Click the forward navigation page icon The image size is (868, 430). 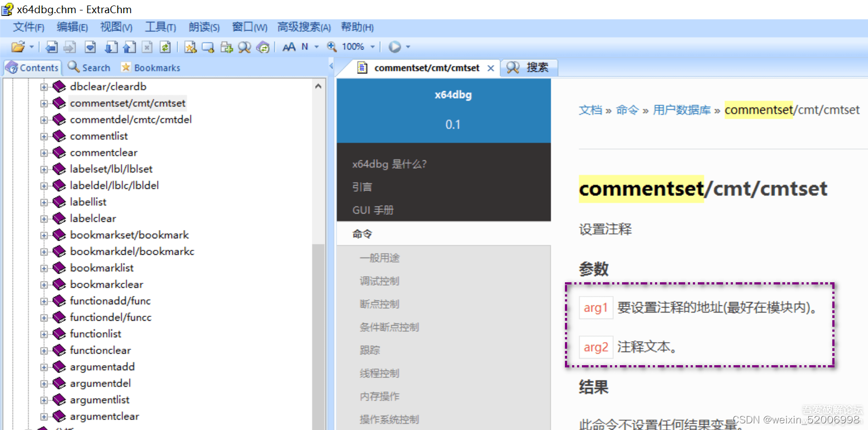tap(70, 47)
